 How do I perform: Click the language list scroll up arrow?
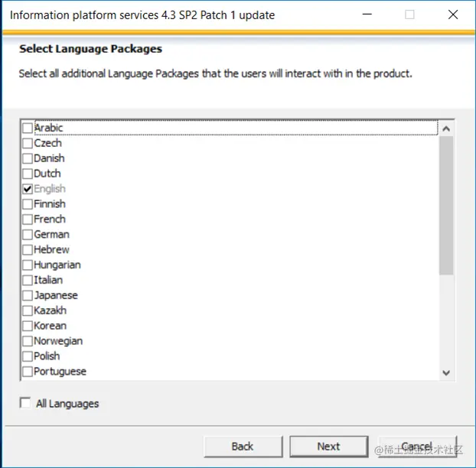coord(446,129)
